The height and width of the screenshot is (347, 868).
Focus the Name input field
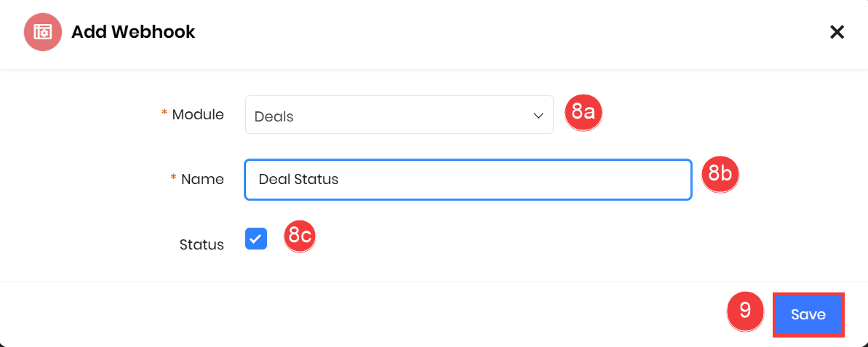pyautogui.click(x=469, y=179)
